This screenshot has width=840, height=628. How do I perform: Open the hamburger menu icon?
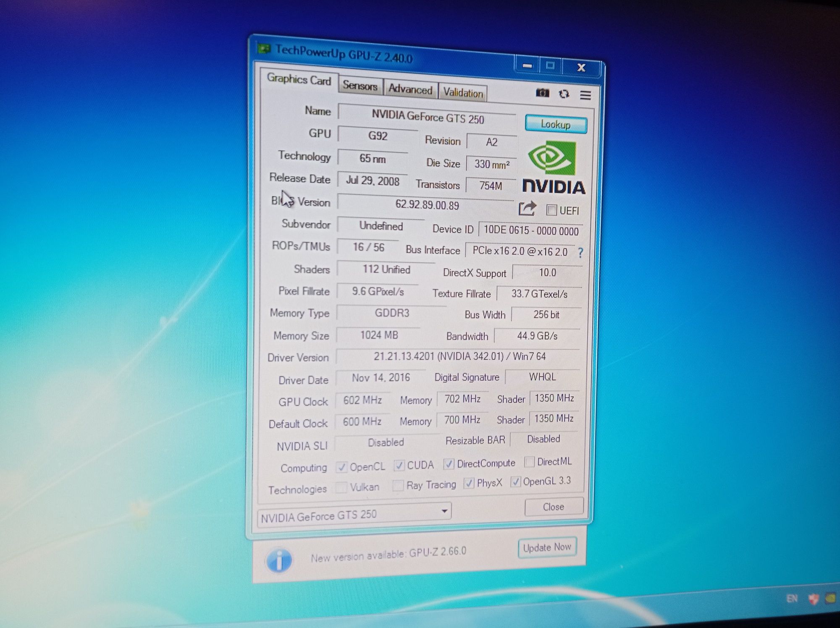[585, 95]
